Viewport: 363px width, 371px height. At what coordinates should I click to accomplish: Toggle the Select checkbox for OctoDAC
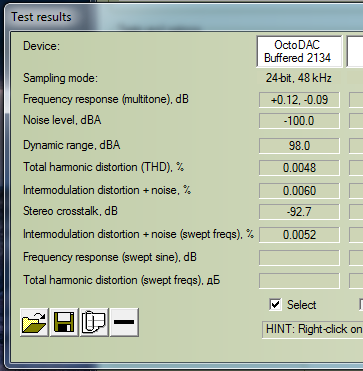tap(275, 304)
